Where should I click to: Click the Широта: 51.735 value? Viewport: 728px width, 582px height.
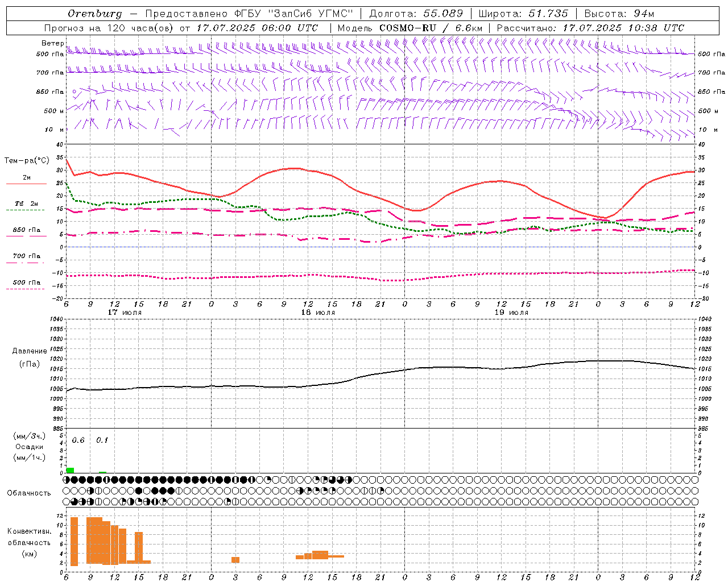[523, 14]
